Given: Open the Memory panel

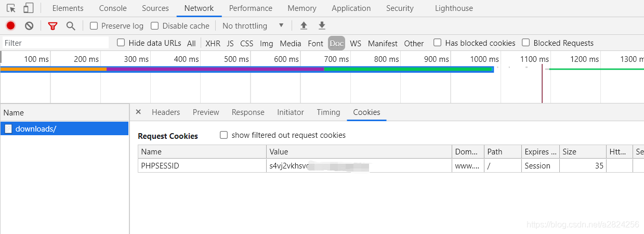Looking at the screenshot, I should (x=302, y=8).
